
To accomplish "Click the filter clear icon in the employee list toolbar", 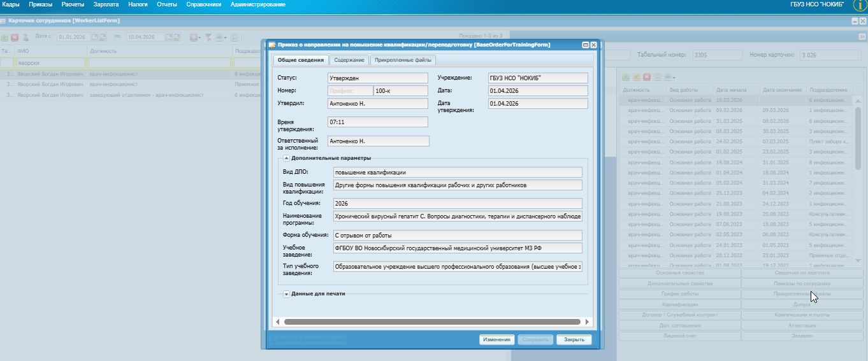I will pos(208,38).
